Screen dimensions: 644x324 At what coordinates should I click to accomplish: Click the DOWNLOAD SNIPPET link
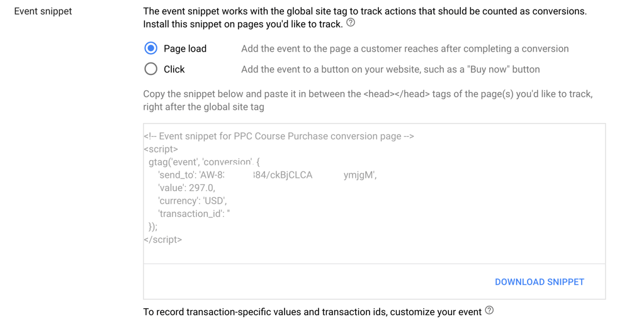tap(539, 282)
